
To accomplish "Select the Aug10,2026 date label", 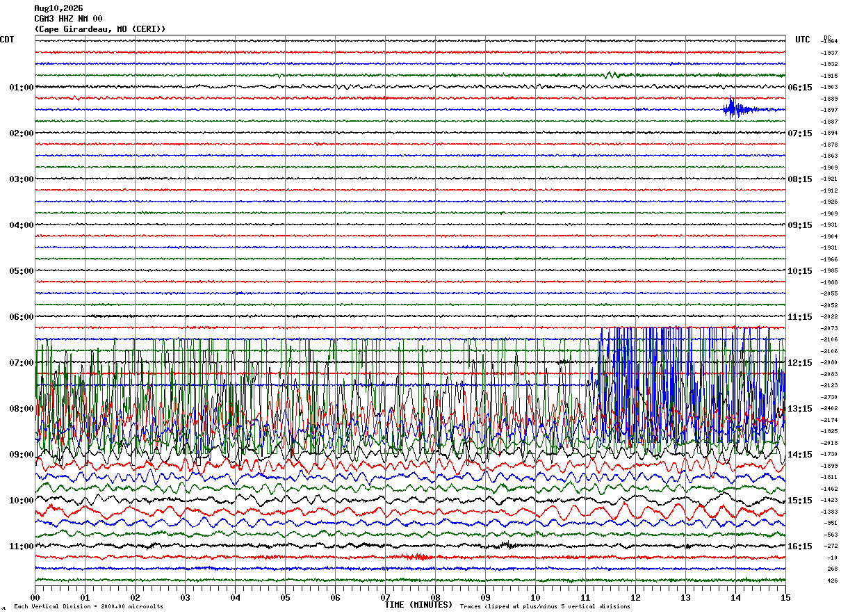I will pos(59,8).
